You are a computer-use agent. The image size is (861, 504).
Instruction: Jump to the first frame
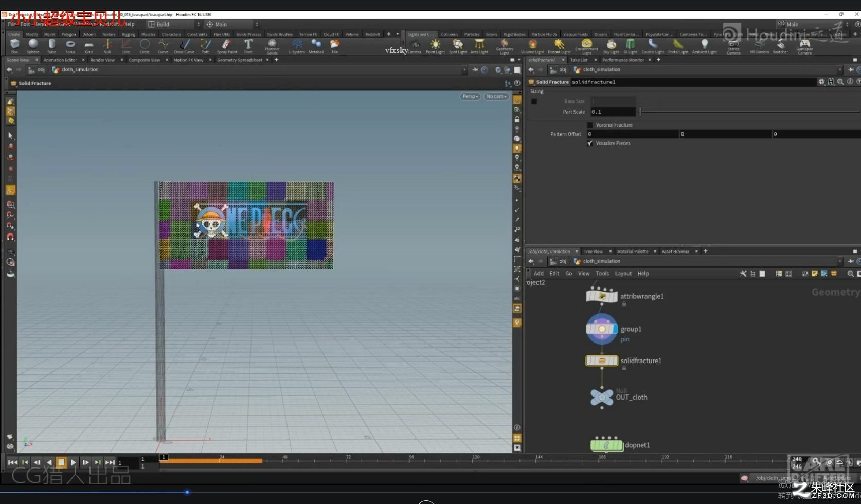coord(12,462)
